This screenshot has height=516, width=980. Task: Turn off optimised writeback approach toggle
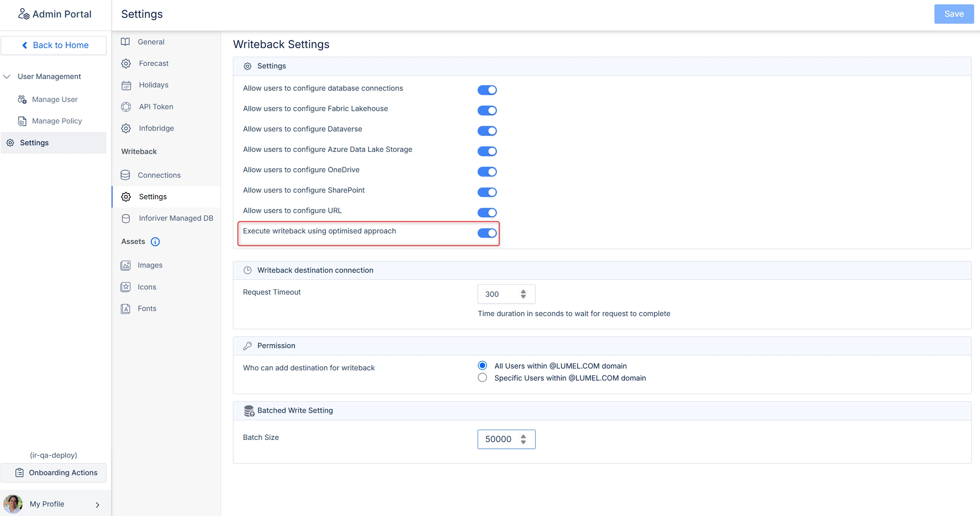point(487,233)
